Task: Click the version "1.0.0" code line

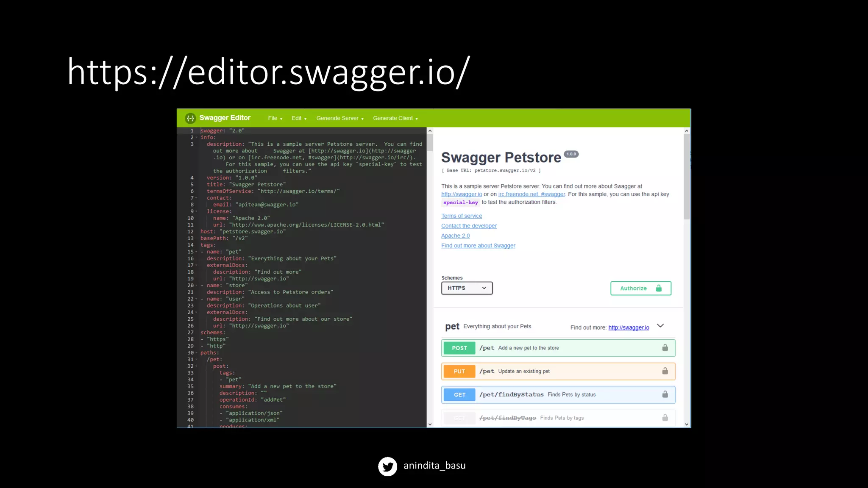Action: click(232, 178)
